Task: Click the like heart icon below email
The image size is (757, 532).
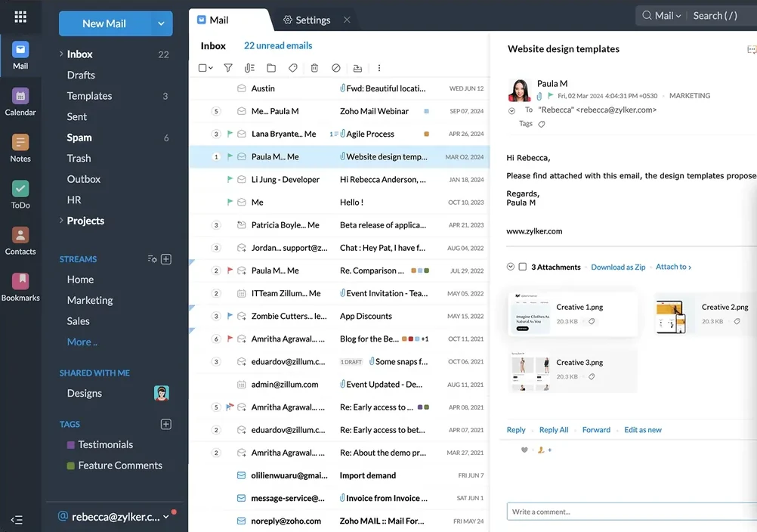Action: (x=524, y=450)
